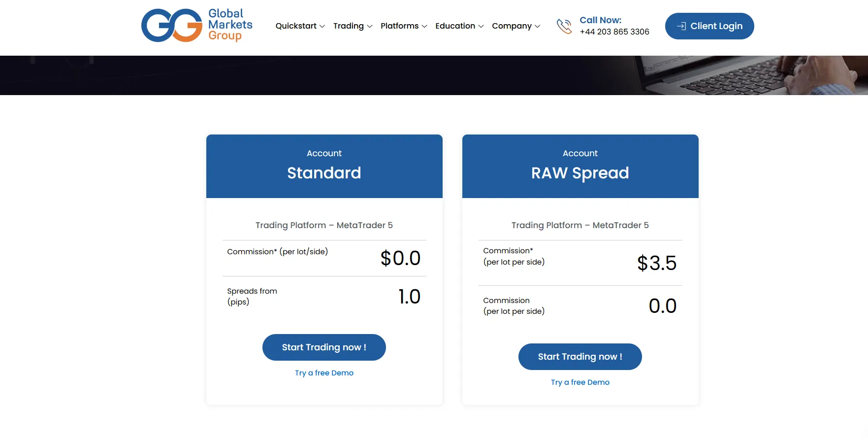The height and width of the screenshot is (439, 868).
Task: Click Trading Platform – MetaTrader 5 in Standard card
Action: pyautogui.click(x=324, y=225)
